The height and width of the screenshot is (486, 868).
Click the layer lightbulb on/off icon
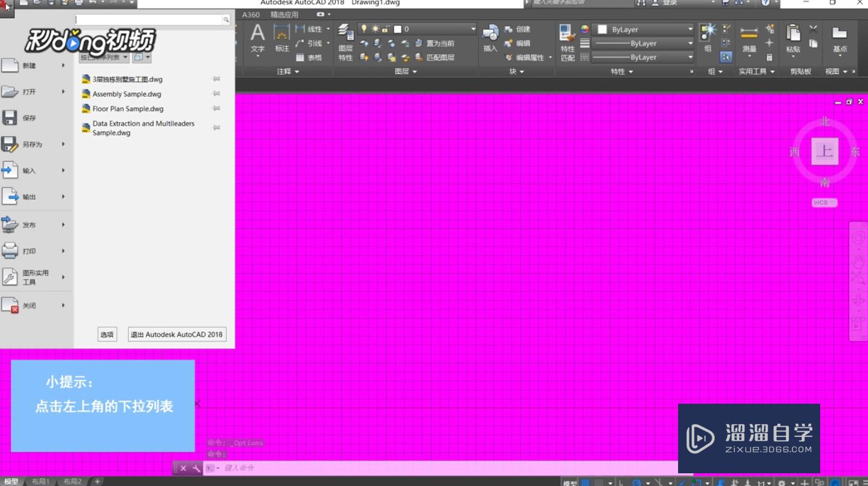click(364, 28)
